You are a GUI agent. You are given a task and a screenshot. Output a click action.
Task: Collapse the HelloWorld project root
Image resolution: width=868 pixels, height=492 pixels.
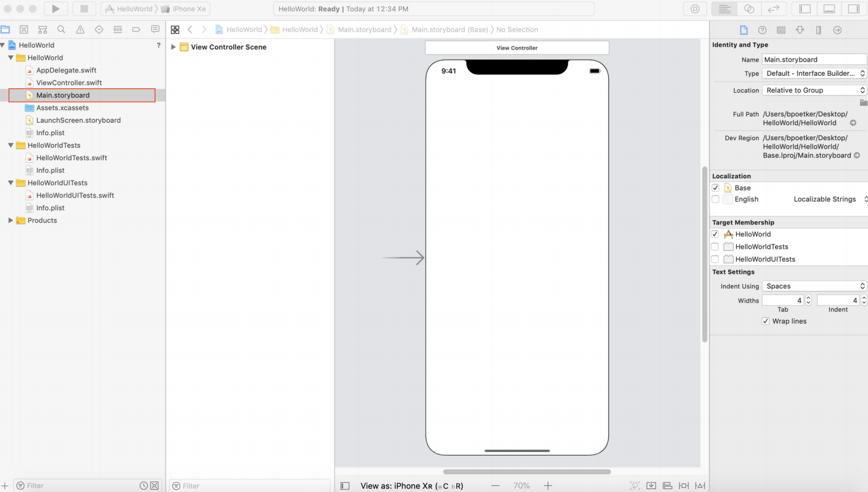(3, 45)
